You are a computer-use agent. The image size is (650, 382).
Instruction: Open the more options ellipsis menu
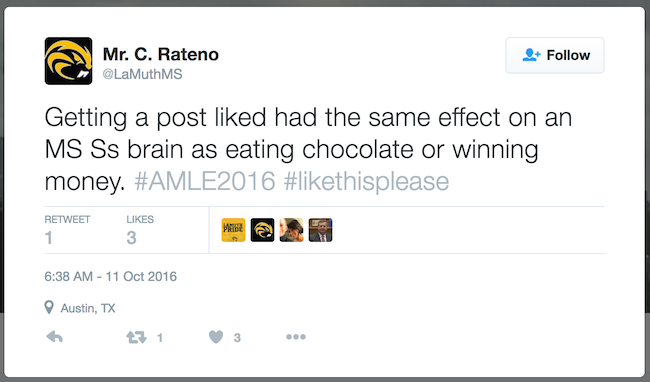pos(296,337)
